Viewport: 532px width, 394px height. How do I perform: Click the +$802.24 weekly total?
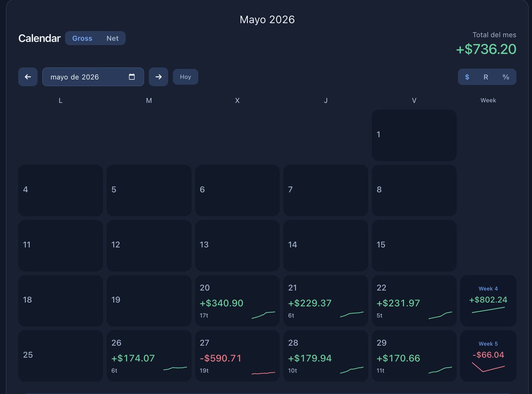pos(488,300)
